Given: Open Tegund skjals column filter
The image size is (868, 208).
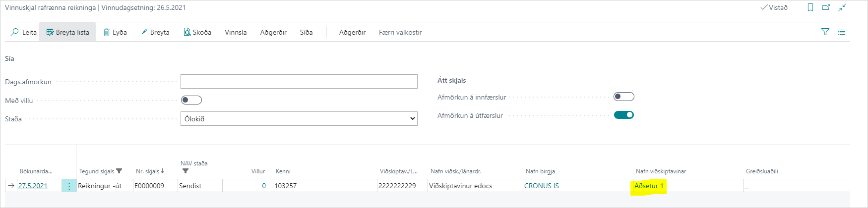Looking at the screenshot, I should 119,171.
